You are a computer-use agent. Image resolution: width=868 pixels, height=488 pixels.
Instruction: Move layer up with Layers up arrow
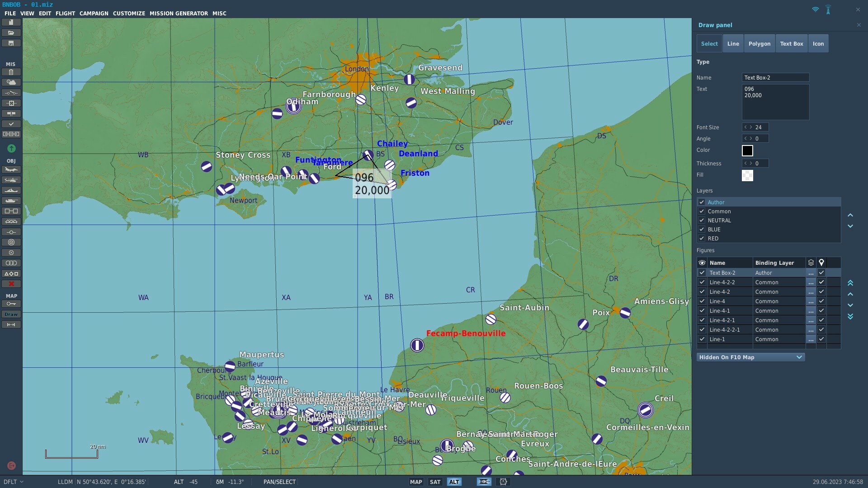point(850,216)
